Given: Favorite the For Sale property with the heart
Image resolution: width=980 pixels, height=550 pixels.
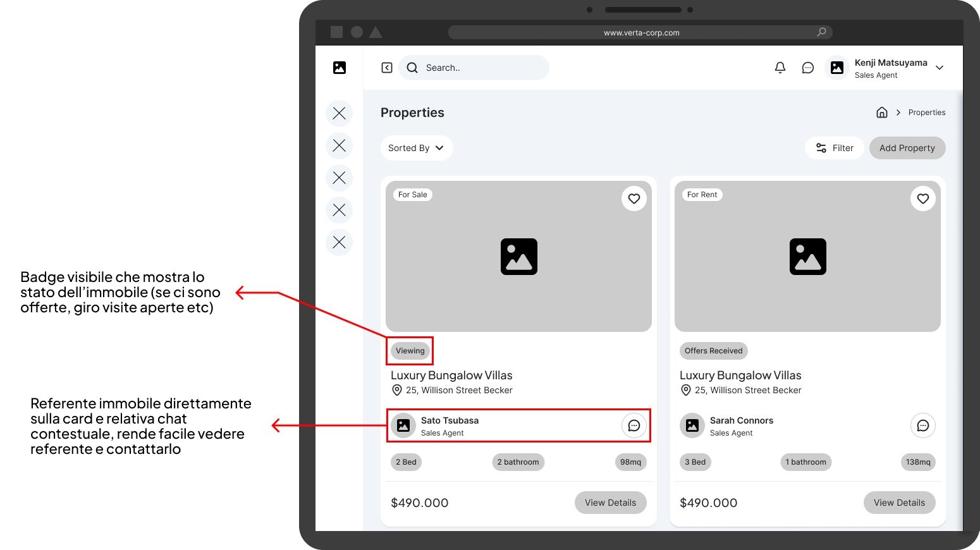Looking at the screenshot, I should (x=634, y=199).
